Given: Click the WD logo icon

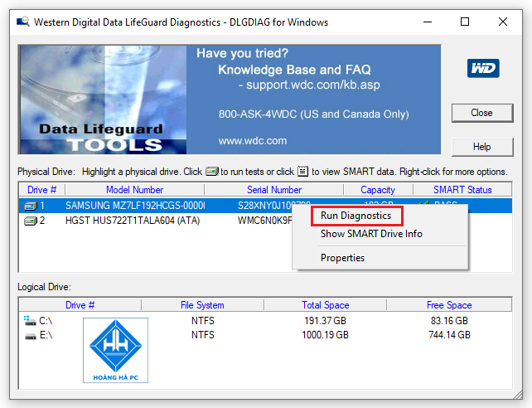Looking at the screenshot, I should [483, 68].
